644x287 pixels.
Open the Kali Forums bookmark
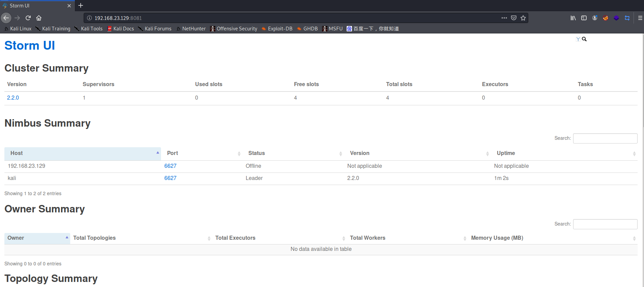155,29
